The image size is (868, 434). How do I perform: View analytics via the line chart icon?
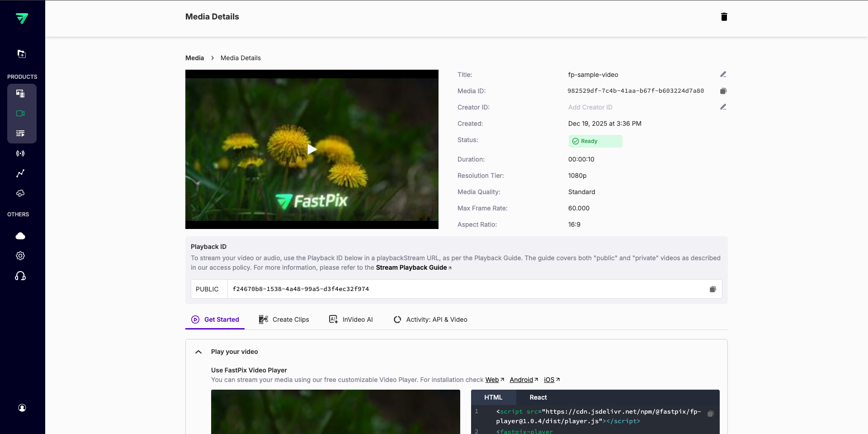tap(20, 173)
